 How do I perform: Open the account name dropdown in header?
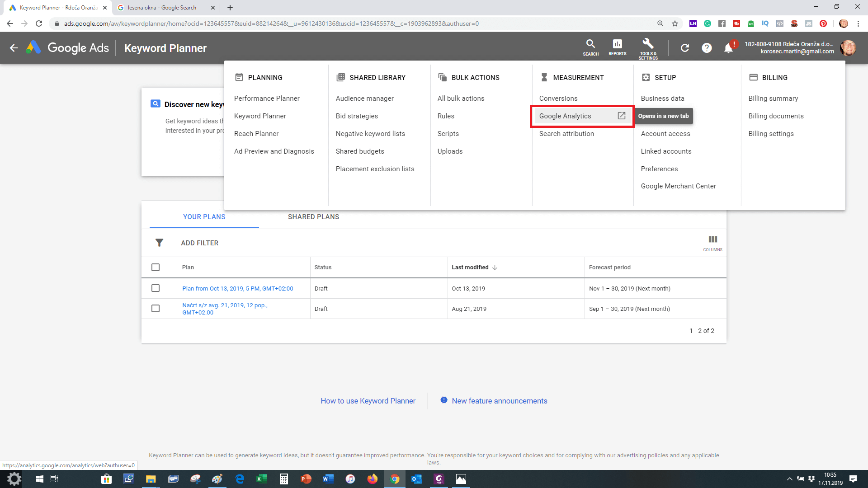tap(789, 47)
